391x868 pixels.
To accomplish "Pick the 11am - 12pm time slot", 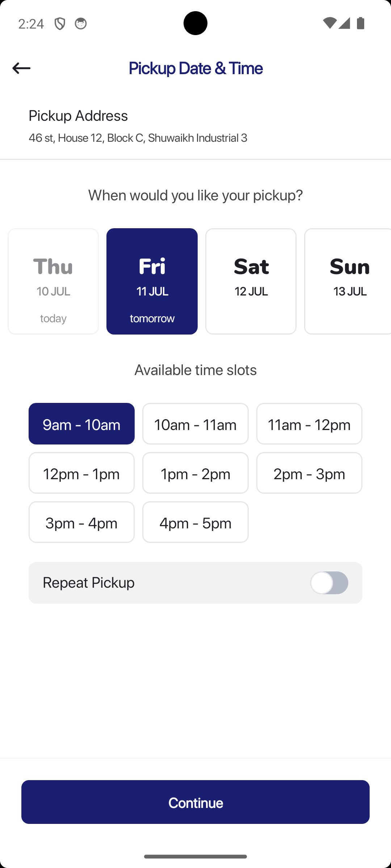I will 309,424.
